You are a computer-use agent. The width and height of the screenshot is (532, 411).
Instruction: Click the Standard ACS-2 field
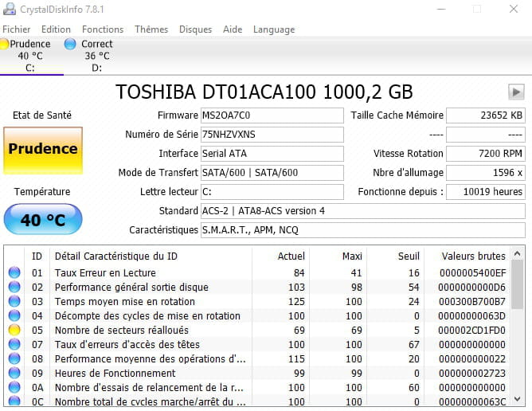tap(362, 211)
